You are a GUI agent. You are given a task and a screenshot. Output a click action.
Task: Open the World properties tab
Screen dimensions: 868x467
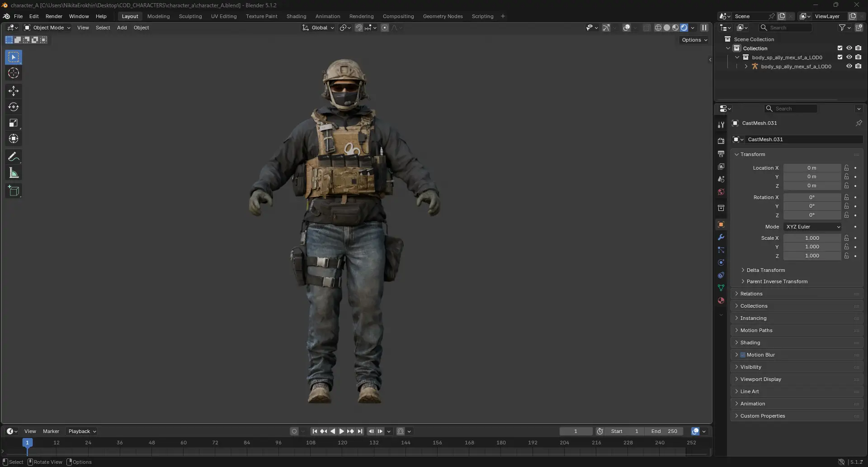coord(721,192)
